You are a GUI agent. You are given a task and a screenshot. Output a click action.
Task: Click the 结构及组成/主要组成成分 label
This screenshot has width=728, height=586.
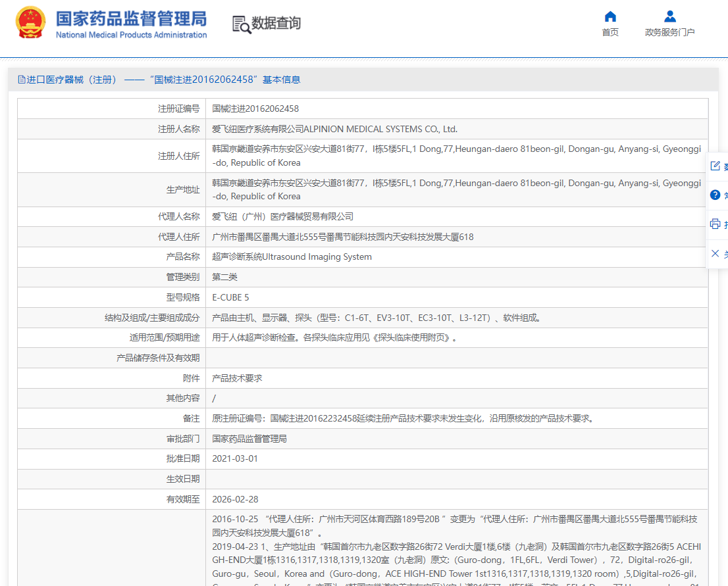pos(152,318)
